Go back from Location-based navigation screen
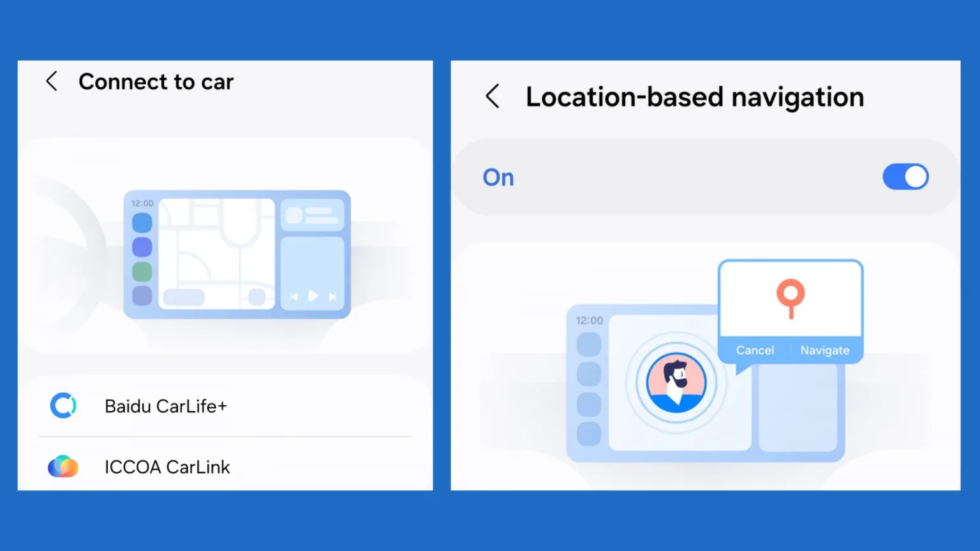This screenshot has width=980, height=551. pyautogui.click(x=493, y=97)
